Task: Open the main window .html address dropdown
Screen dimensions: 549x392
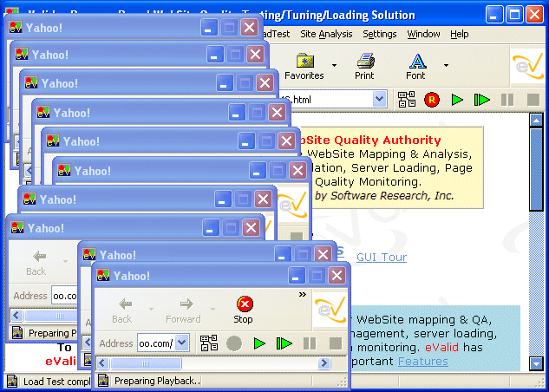Action: (379, 100)
